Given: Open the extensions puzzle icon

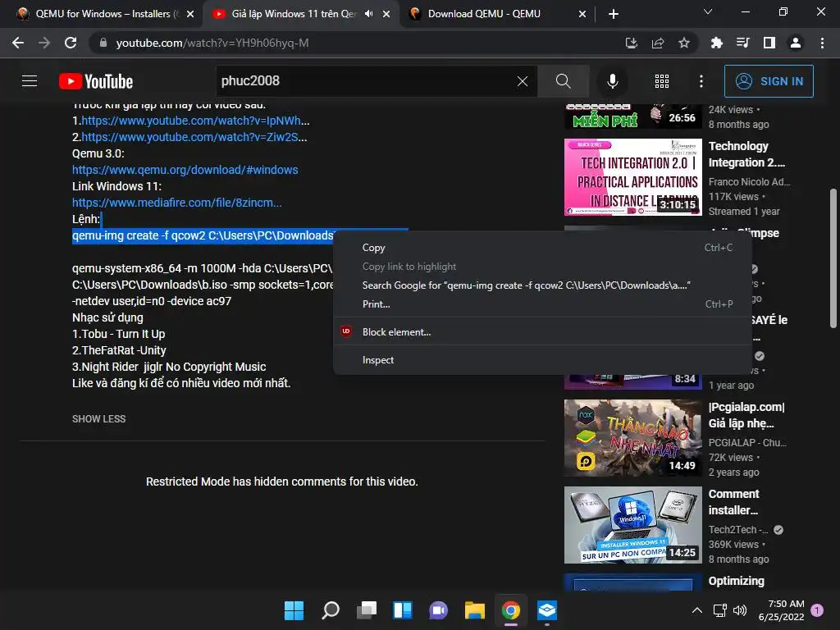Looking at the screenshot, I should (x=716, y=43).
